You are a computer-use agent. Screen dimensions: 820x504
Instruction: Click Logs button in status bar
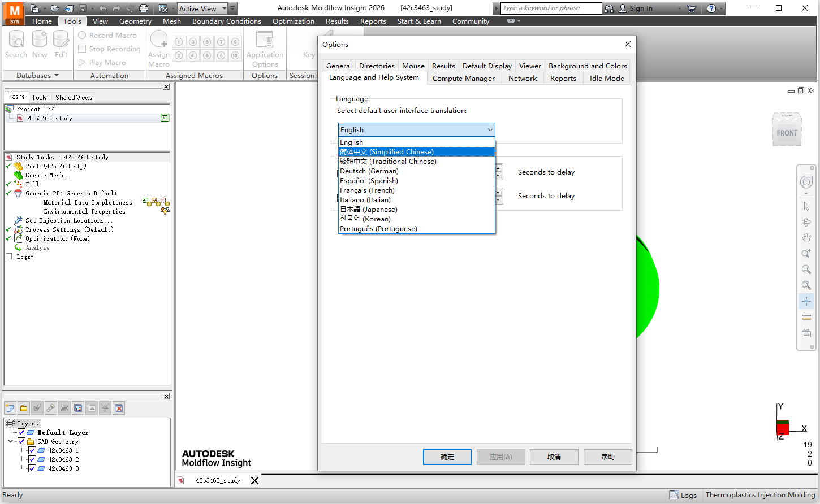(683, 495)
